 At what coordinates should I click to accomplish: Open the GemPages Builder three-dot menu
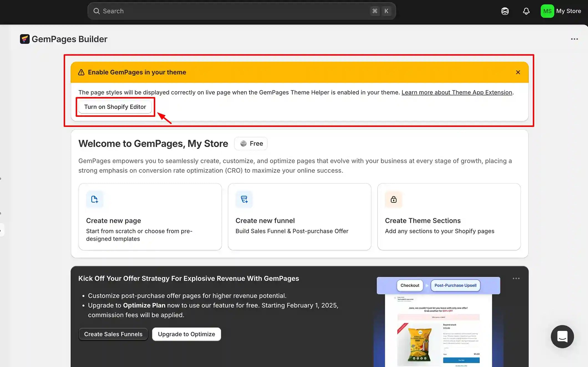point(574,39)
